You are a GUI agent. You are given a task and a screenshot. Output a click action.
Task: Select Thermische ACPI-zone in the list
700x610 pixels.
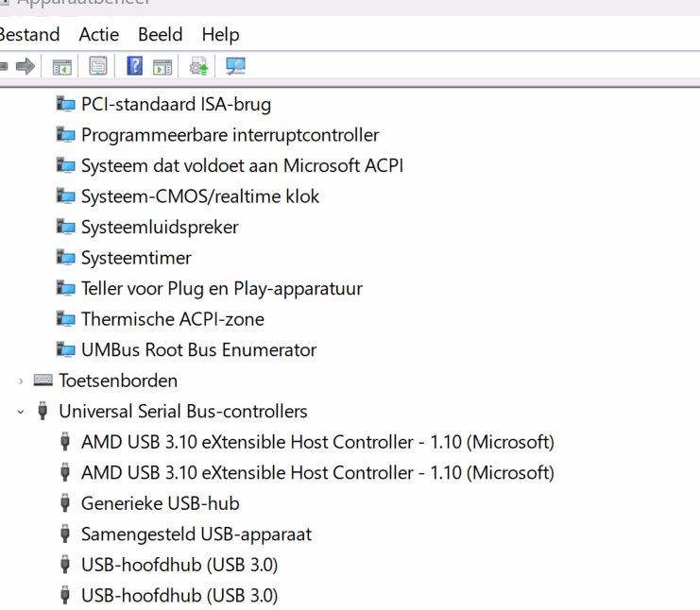coord(172,319)
